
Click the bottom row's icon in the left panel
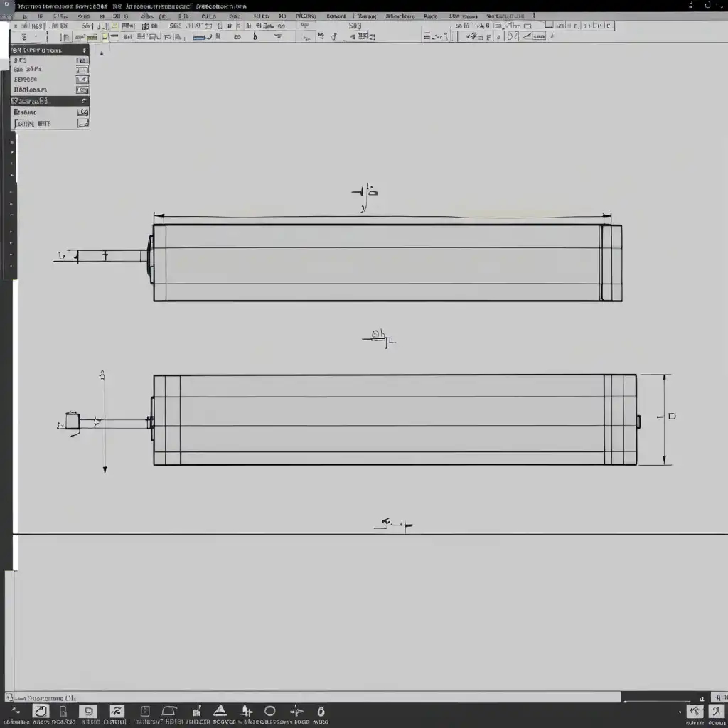(x=82, y=124)
